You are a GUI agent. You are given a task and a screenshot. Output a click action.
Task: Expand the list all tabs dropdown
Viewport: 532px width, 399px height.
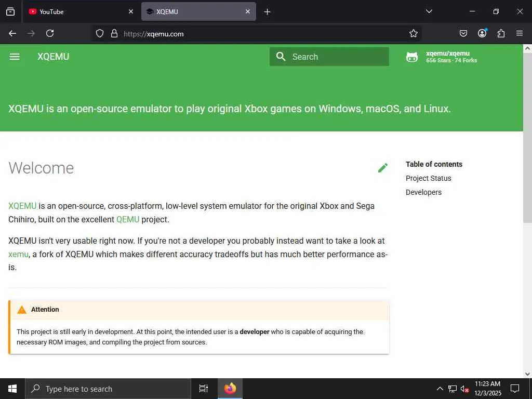tap(429, 11)
